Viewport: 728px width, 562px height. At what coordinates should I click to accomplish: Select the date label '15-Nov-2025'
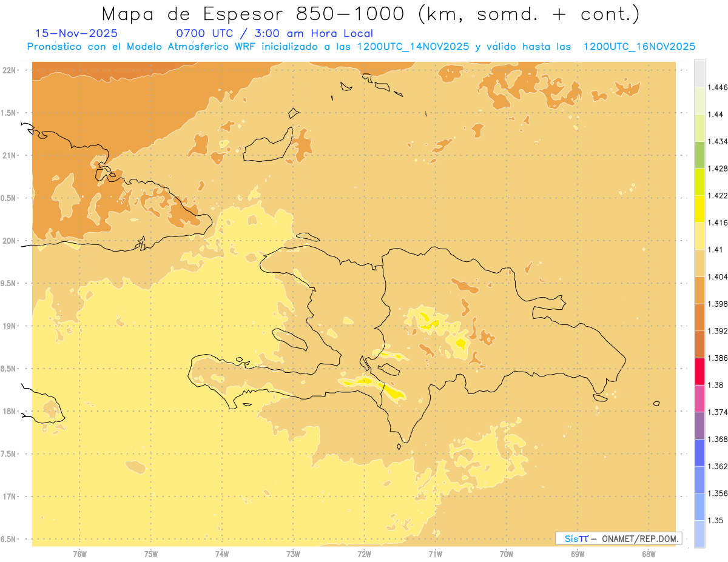(x=76, y=34)
